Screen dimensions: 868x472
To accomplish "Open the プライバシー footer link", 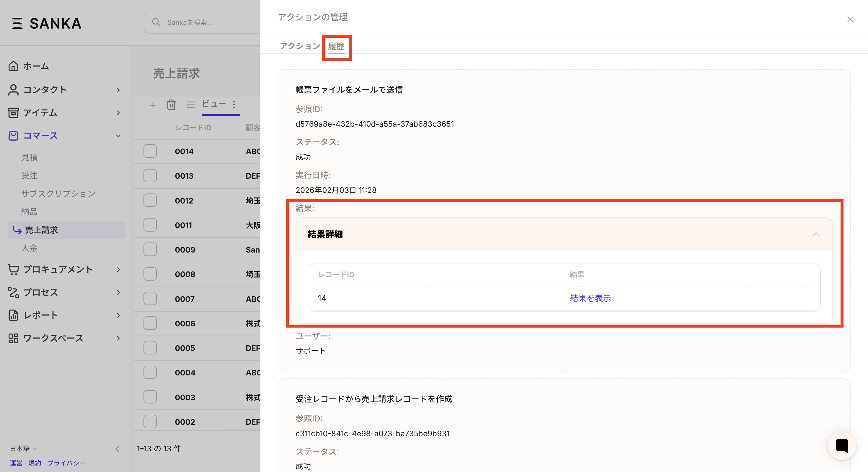I will pyautogui.click(x=66, y=463).
